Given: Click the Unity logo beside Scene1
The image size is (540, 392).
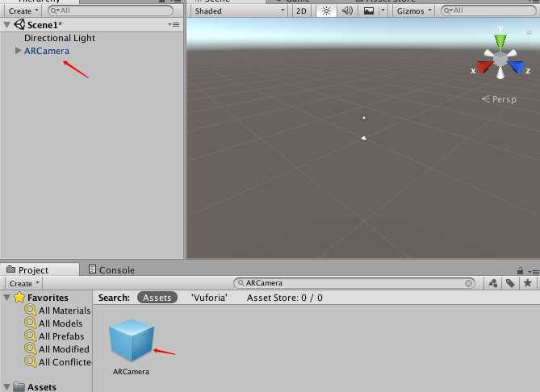Looking at the screenshot, I should click(19, 24).
